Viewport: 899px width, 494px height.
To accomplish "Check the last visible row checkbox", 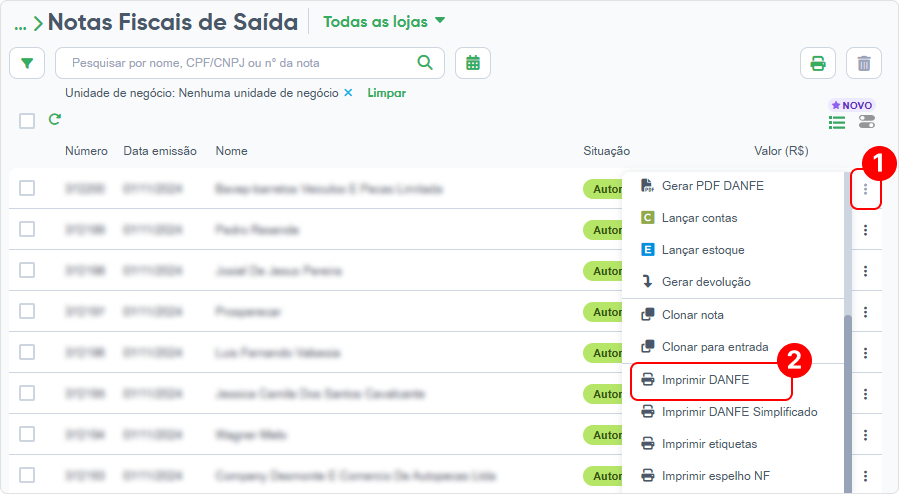I will tap(27, 475).
